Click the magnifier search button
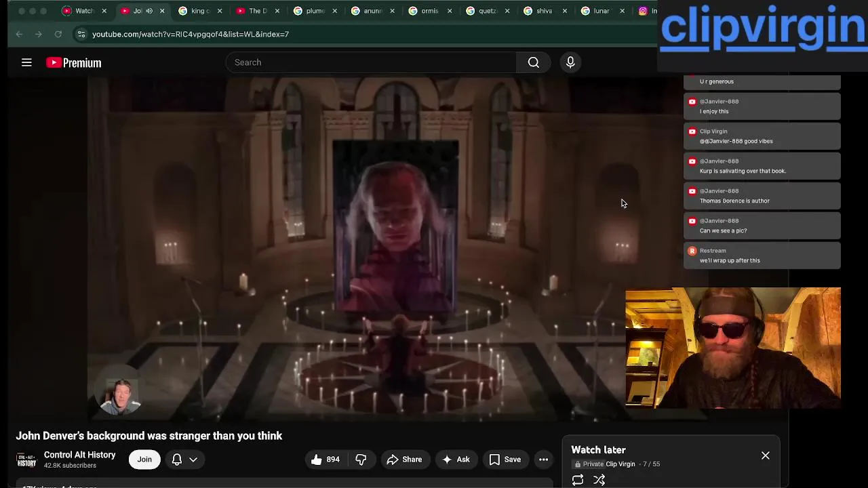The width and height of the screenshot is (868, 488). tap(534, 62)
